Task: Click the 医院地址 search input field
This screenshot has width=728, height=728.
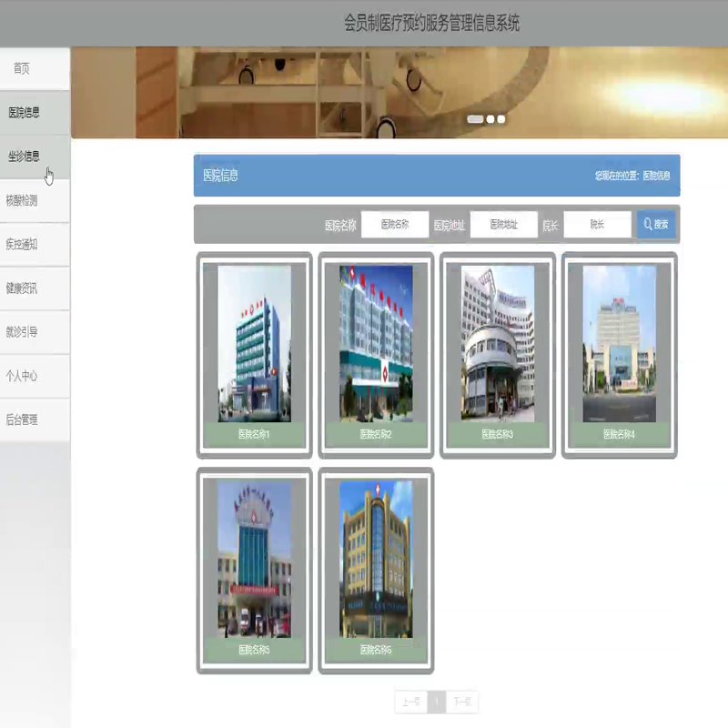Action: [504, 225]
